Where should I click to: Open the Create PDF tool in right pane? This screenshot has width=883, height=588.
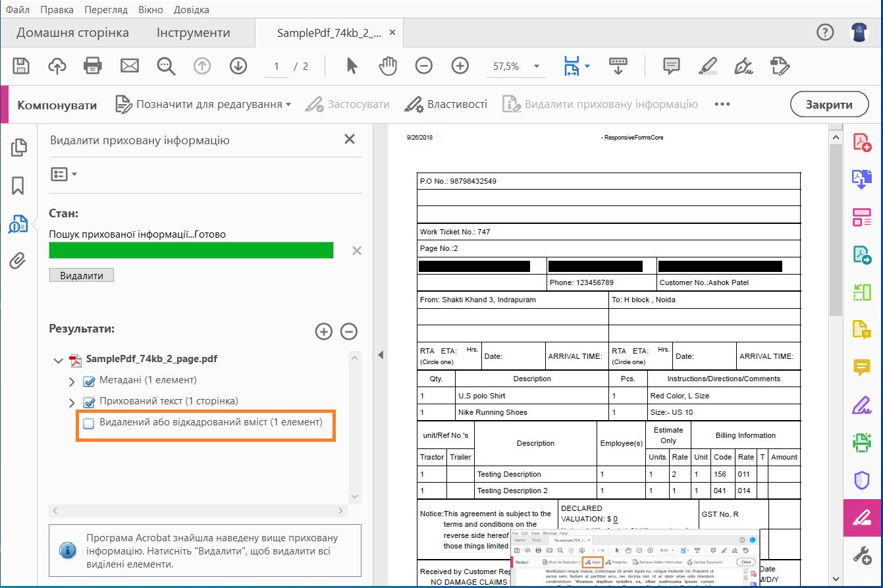[862, 142]
